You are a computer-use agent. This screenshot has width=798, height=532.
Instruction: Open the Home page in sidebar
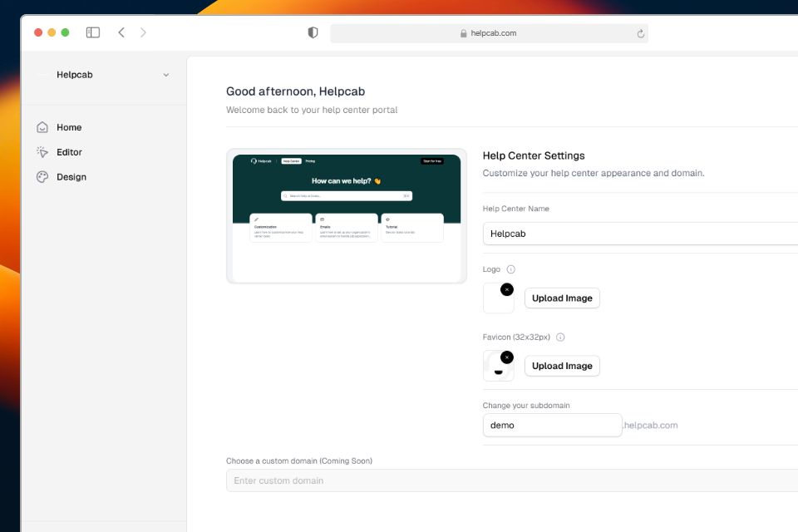(69, 127)
